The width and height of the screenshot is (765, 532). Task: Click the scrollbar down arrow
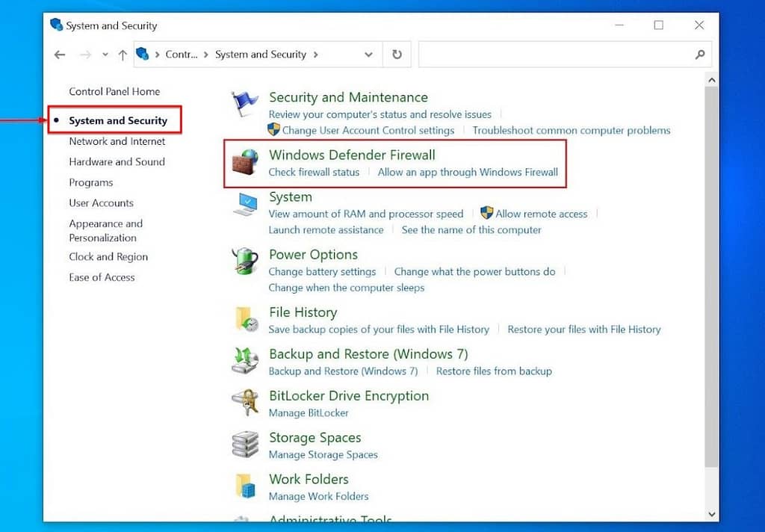711,514
